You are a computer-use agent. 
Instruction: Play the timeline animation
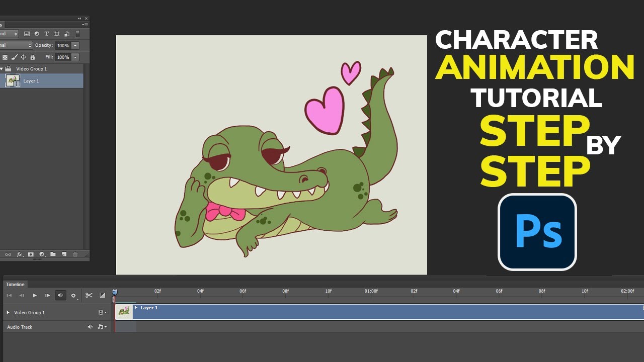click(x=35, y=295)
